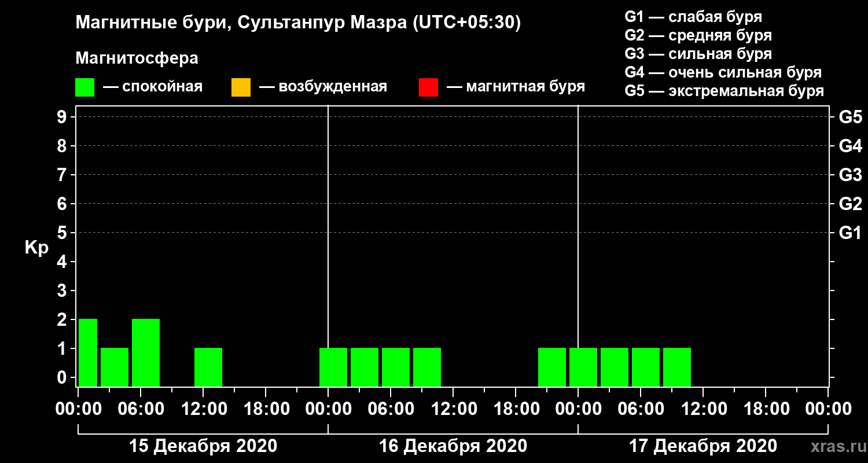Click the red 'магнитная буря' legend swatch

click(428, 87)
